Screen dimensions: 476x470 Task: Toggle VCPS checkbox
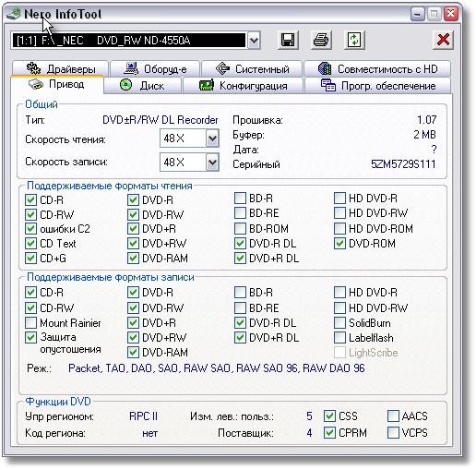click(393, 433)
